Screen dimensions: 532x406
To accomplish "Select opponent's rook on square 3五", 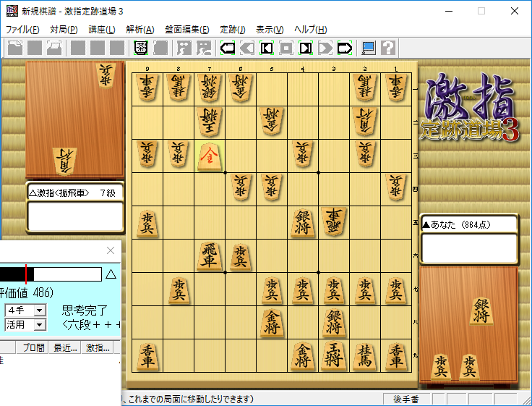I will coord(334,221).
